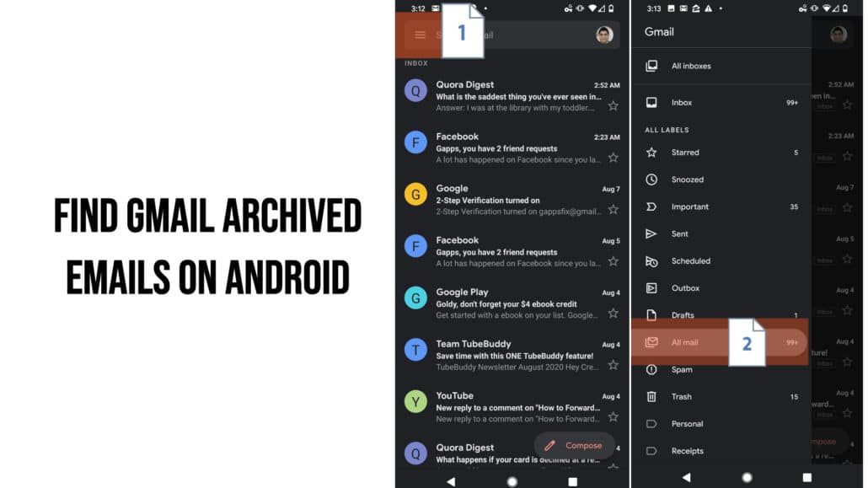Open the Drafts label
868x488 pixels.
click(x=721, y=315)
